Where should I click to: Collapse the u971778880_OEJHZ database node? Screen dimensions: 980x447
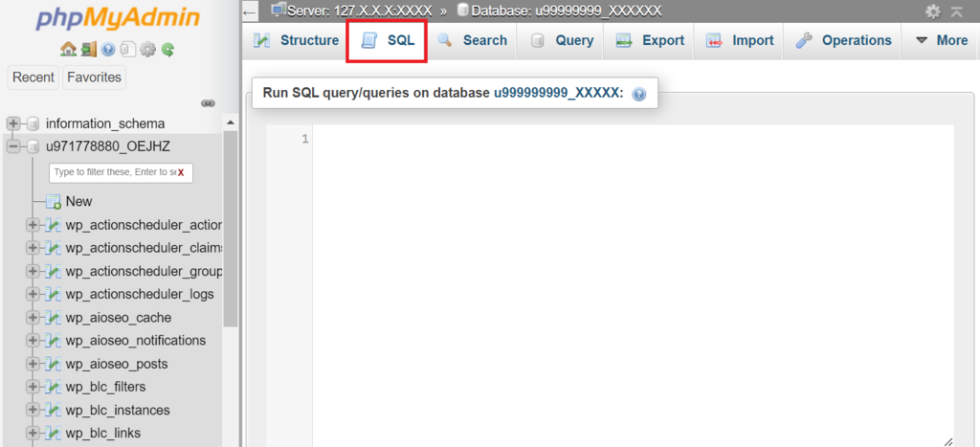coord(13,146)
